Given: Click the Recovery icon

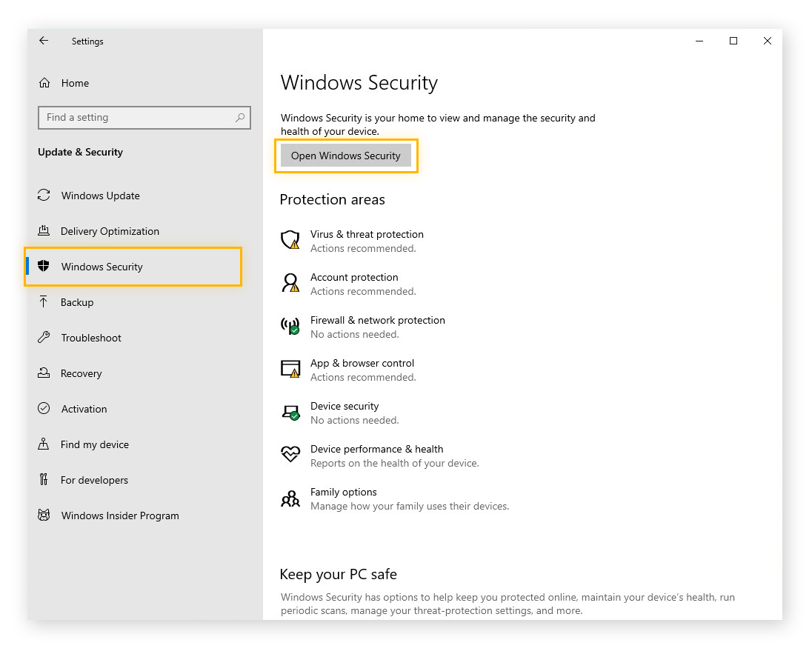Looking at the screenshot, I should pos(44,373).
